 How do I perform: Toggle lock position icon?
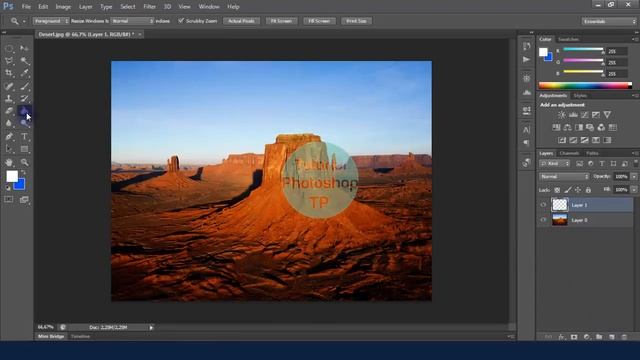point(578,190)
